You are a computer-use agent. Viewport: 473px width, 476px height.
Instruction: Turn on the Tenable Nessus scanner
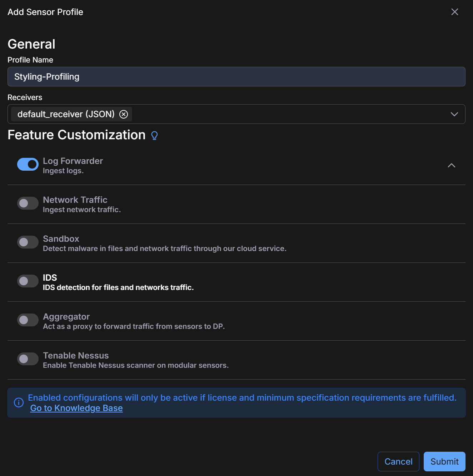click(x=28, y=359)
